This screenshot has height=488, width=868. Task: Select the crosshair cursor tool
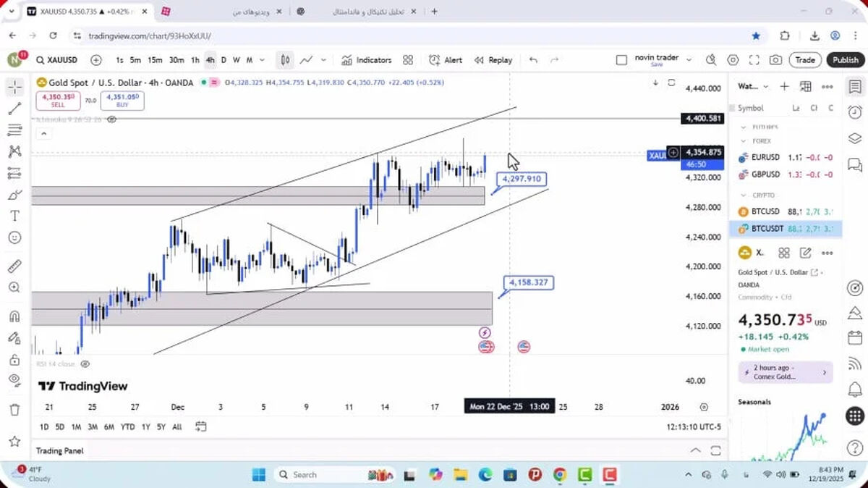tap(14, 87)
